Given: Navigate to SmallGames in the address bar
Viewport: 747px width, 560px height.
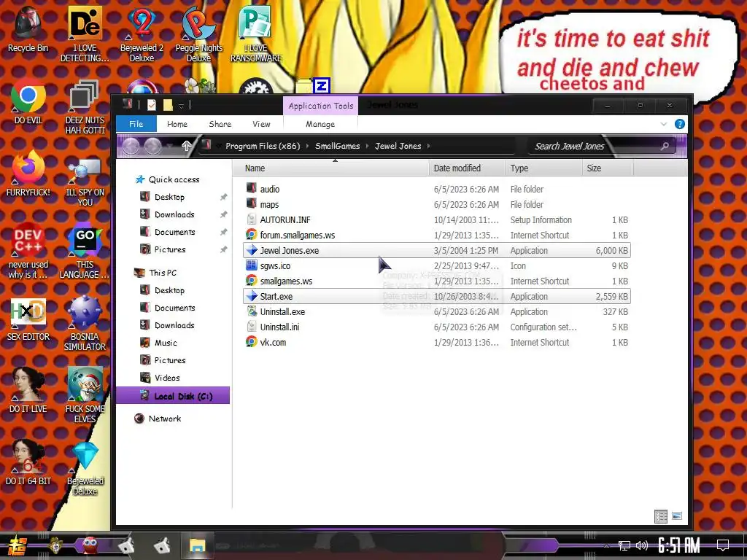Looking at the screenshot, I should (337, 146).
